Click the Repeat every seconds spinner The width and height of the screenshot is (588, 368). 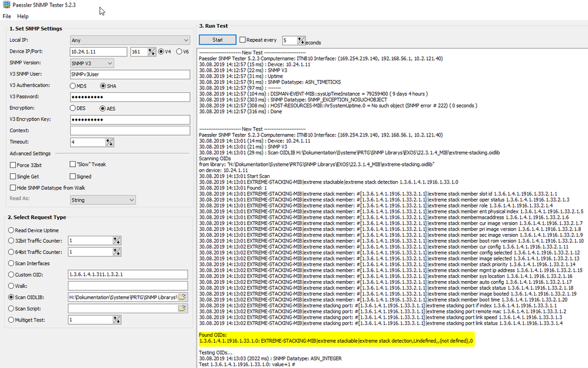point(301,41)
